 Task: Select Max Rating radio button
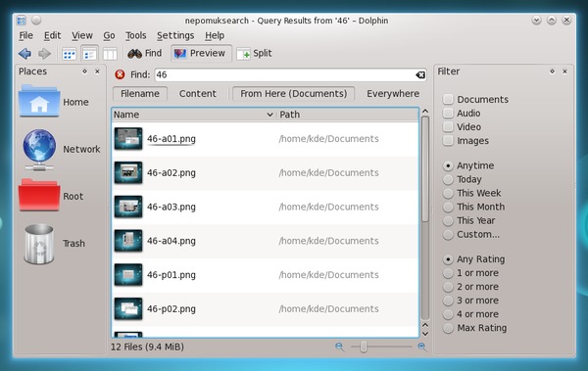click(x=448, y=328)
